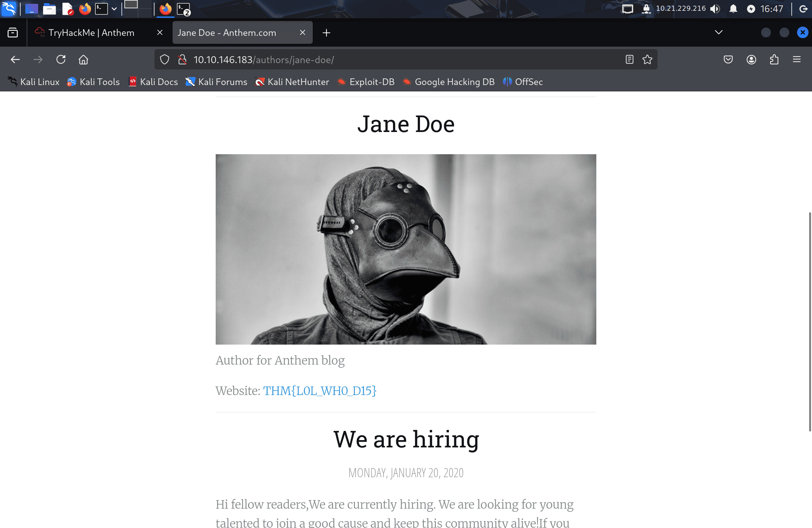Screen dimensions: 812x528
Task: Go back to previous page
Action: click(15, 60)
